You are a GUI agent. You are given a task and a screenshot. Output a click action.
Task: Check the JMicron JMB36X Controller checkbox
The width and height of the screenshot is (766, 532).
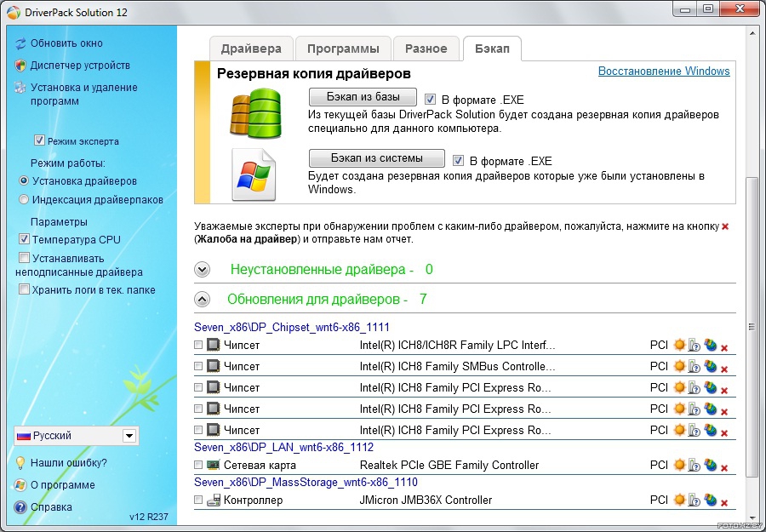(x=198, y=500)
